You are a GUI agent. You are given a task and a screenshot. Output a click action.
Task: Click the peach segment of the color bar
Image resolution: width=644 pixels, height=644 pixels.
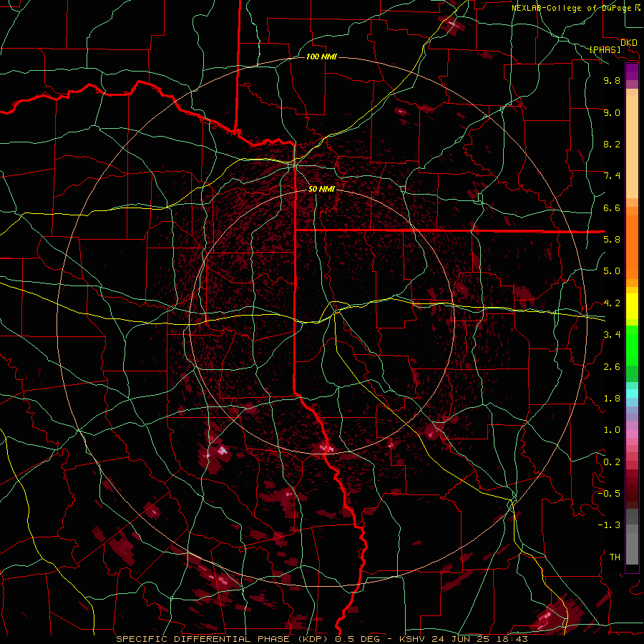click(632, 147)
